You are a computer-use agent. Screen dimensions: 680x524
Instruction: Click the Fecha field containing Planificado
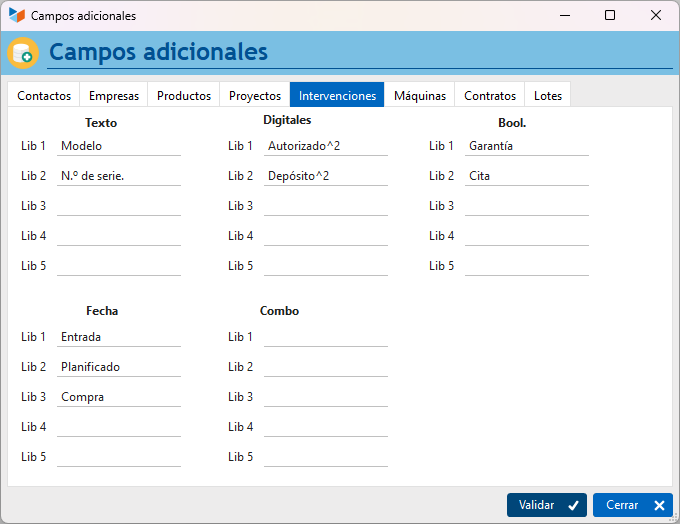click(x=119, y=367)
